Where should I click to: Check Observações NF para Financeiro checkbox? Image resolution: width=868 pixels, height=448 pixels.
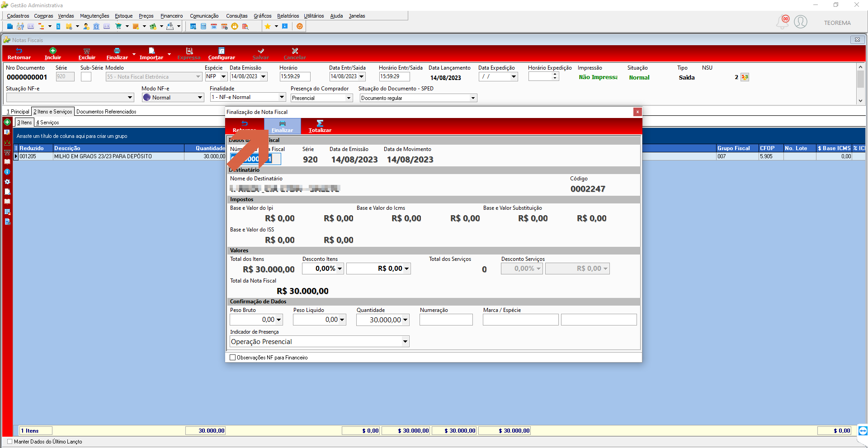coord(233,357)
